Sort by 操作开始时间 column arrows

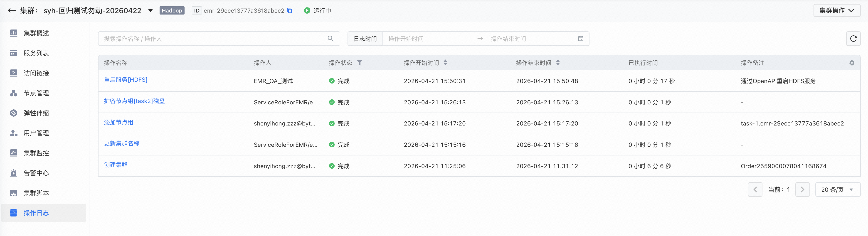pos(445,63)
